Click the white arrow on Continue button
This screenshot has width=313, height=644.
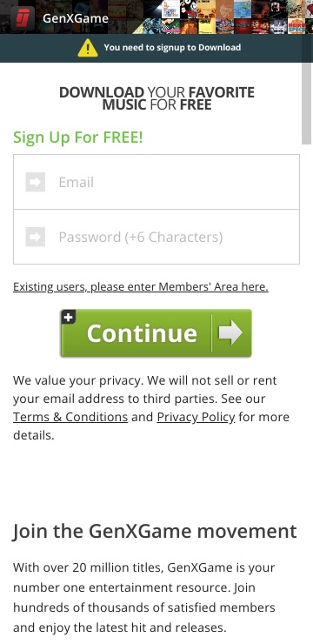point(230,332)
